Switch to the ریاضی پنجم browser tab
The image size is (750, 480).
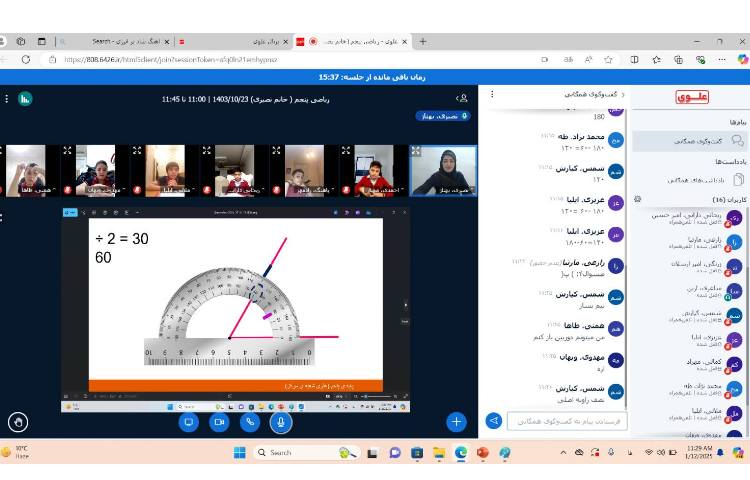(353, 42)
